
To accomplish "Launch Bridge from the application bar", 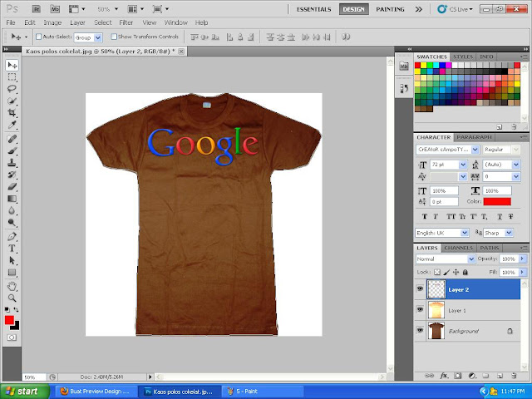I will [37, 9].
